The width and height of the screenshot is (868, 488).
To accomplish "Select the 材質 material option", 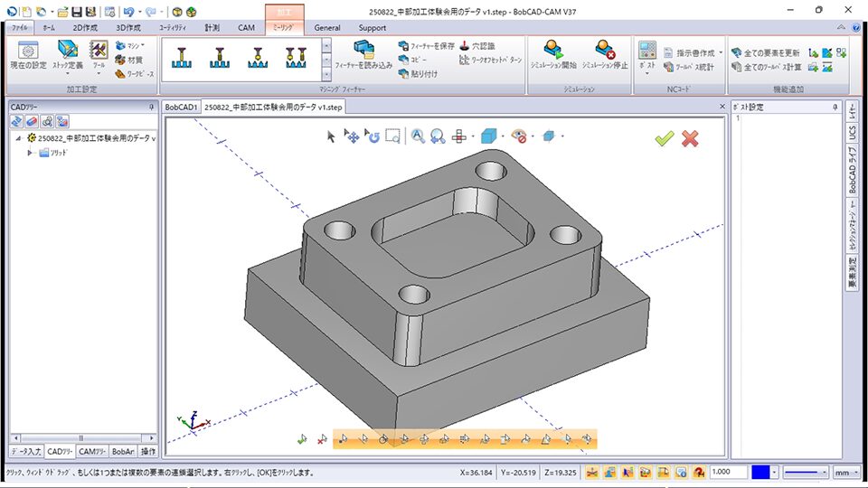I will point(129,60).
